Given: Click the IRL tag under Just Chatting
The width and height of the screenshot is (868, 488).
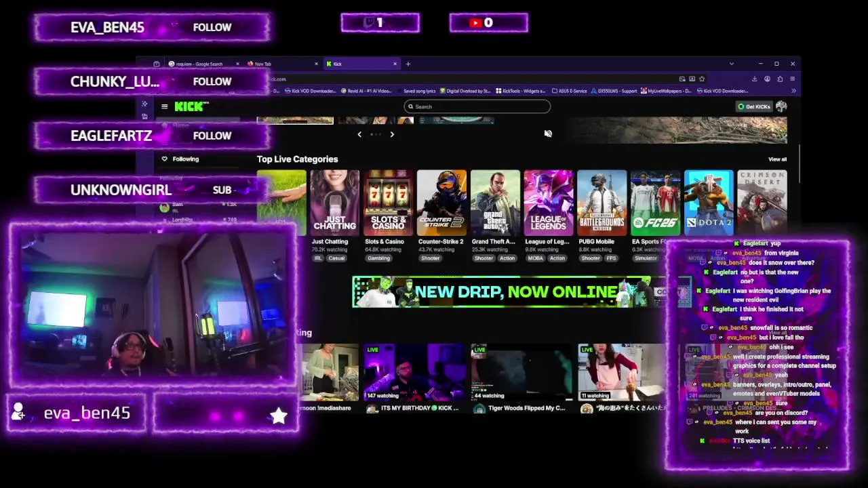Looking at the screenshot, I should (318, 258).
